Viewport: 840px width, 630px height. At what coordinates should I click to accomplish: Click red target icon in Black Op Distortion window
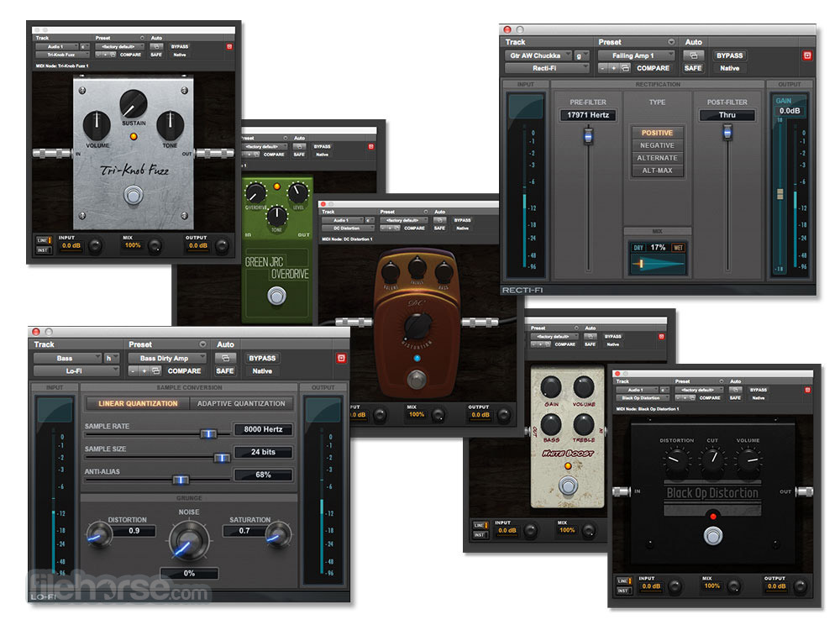click(808, 390)
